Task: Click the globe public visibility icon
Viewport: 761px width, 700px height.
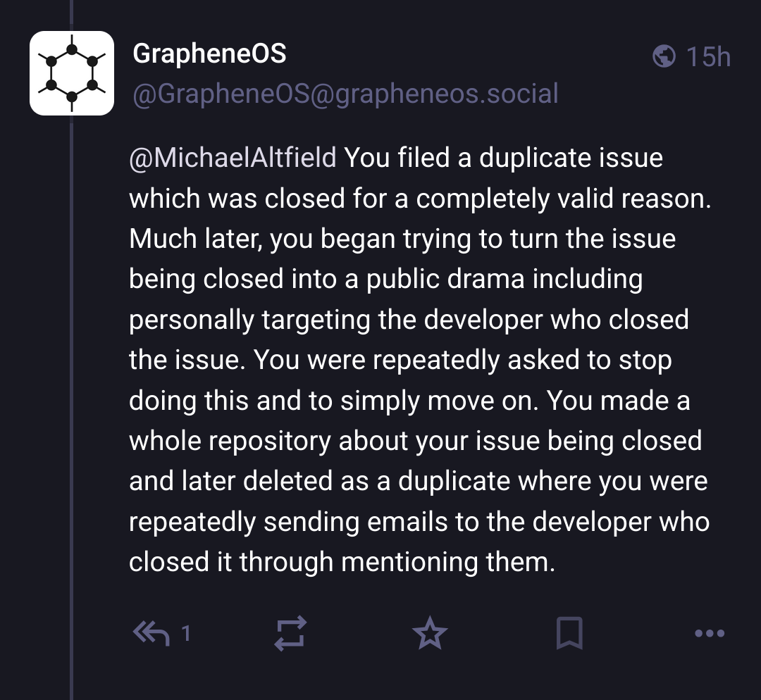Action: click(x=664, y=56)
